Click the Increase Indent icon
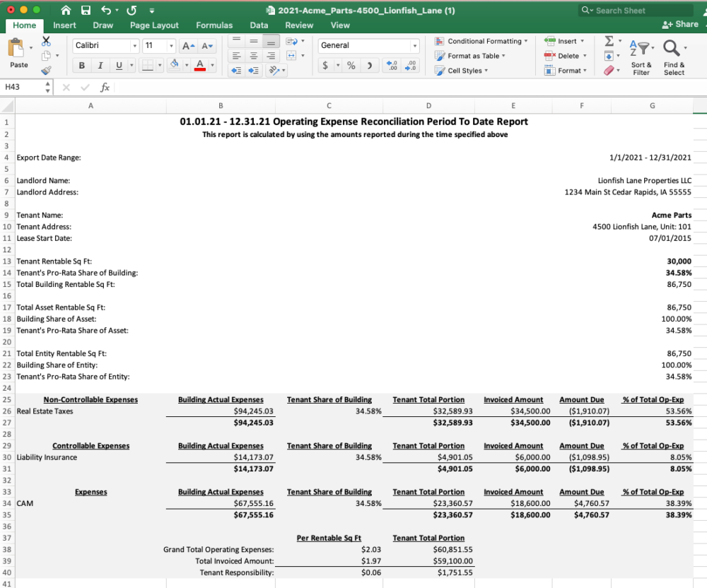The image size is (707, 588). click(255, 71)
